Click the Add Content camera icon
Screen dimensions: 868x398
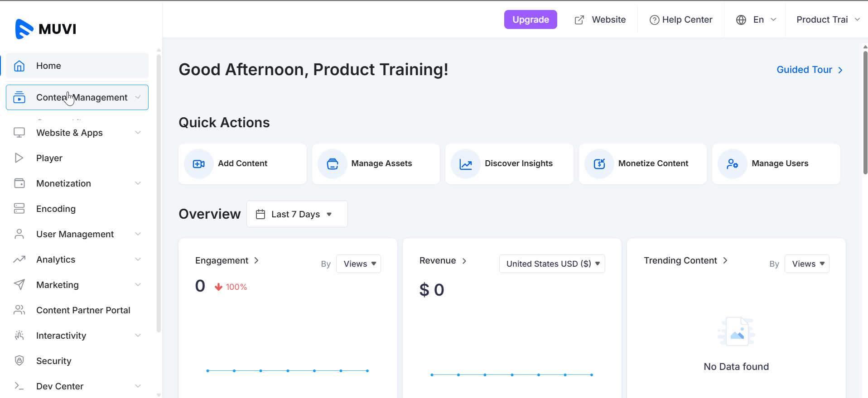pos(198,164)
